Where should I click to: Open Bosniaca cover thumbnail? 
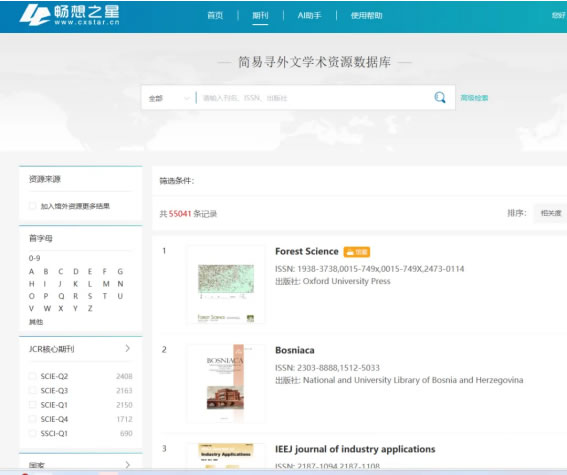tap(226, 383)
